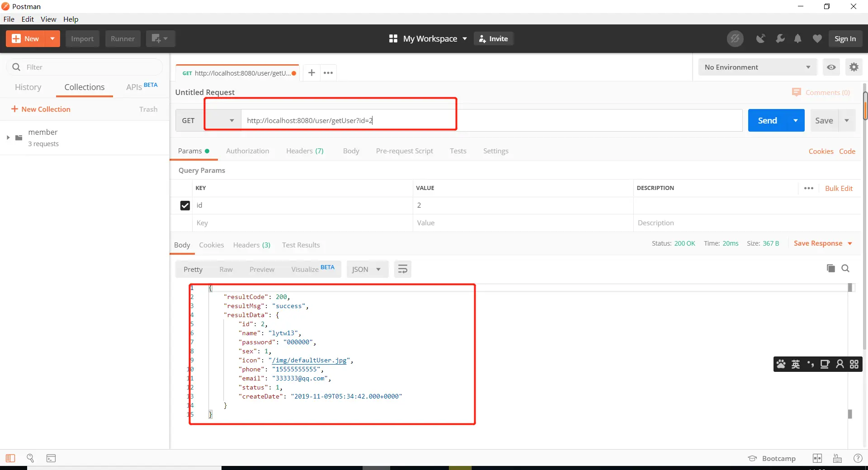Open the Comments (0) panel
The image size is (868, 470).
tap(821, 92)
